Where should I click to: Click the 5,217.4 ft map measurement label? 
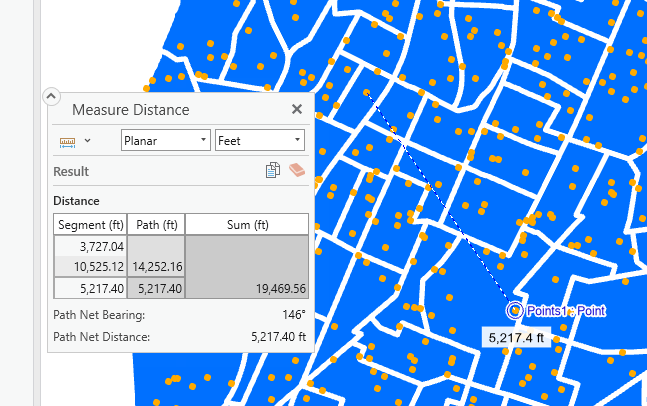click(x=516, y=338)
